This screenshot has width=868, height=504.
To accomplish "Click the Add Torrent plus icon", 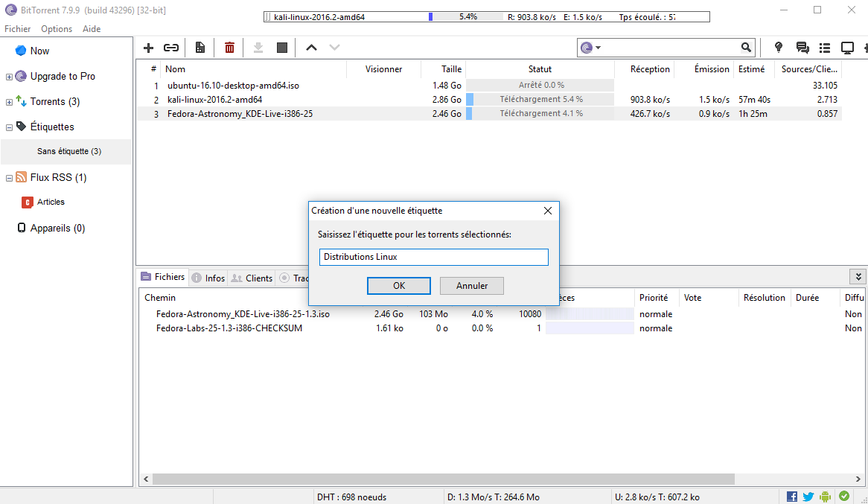I will coord(148,48).
